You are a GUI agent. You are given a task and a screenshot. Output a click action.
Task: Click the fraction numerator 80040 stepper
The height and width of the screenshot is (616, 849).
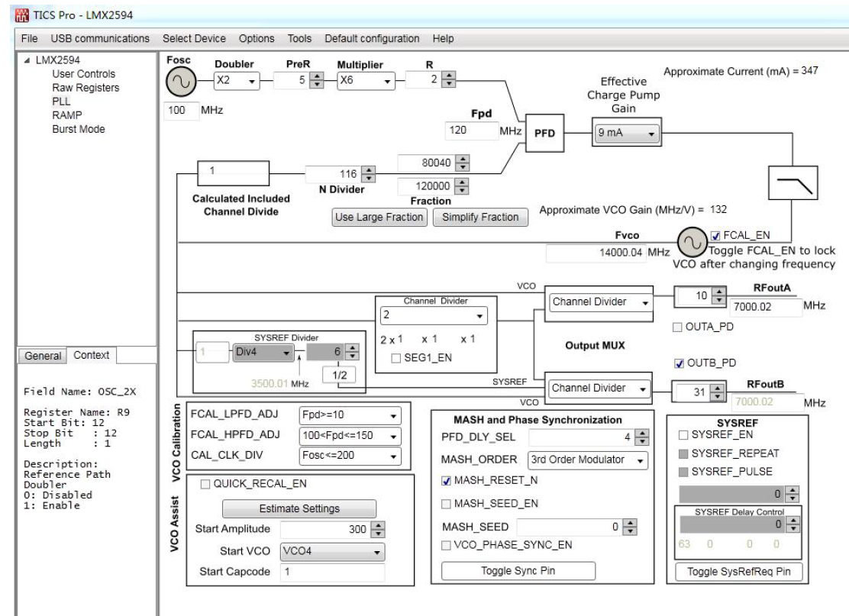[x=463, y=163]
